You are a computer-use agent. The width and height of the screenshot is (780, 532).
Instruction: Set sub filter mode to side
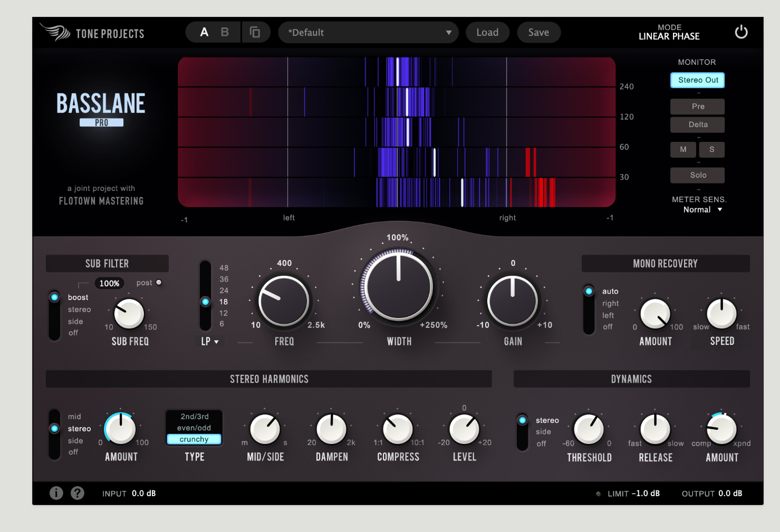pos(75,322)
